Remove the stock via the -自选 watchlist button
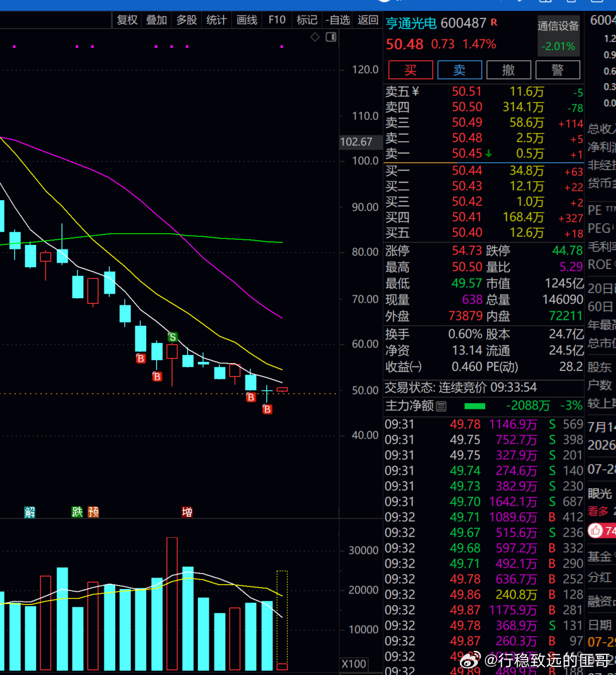616x675 pixels. 338,20
